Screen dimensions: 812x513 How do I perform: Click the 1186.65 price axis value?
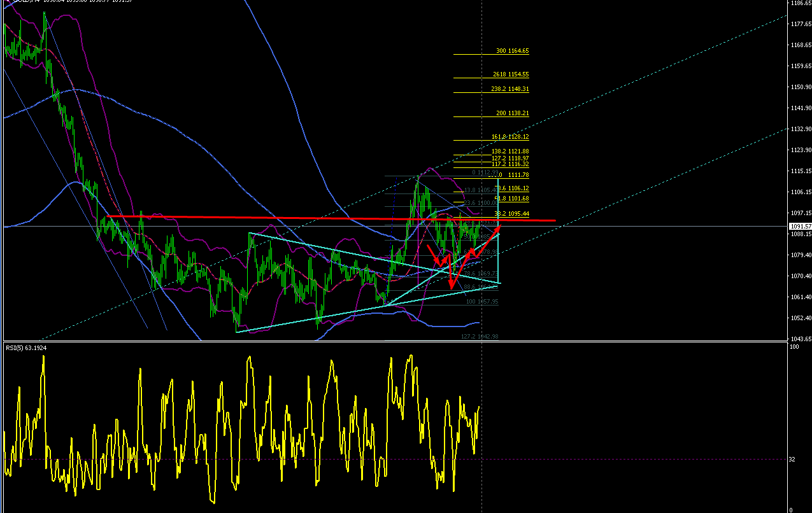click(801, 3)
